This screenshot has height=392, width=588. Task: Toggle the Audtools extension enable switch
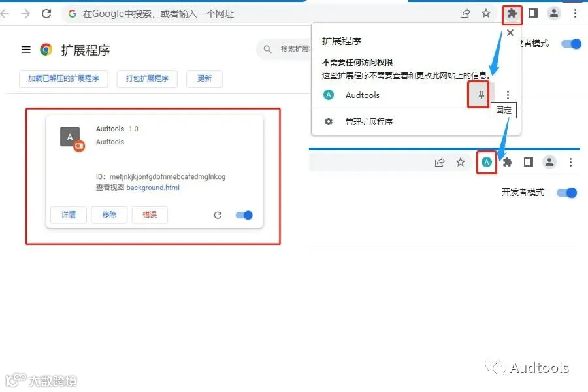tap(244, 215)
